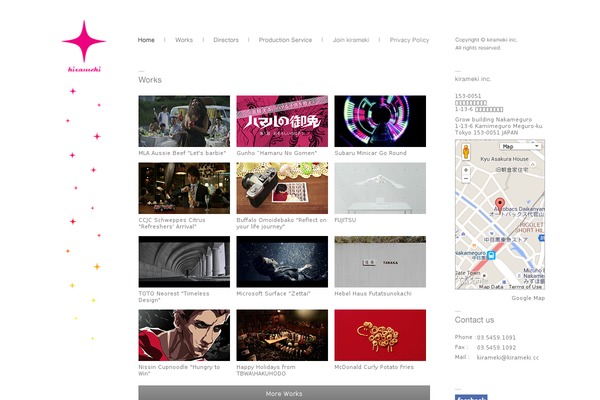Click the kirameki pink star logo
Screen dimensions: 600x400
click(x=84, y=46)
